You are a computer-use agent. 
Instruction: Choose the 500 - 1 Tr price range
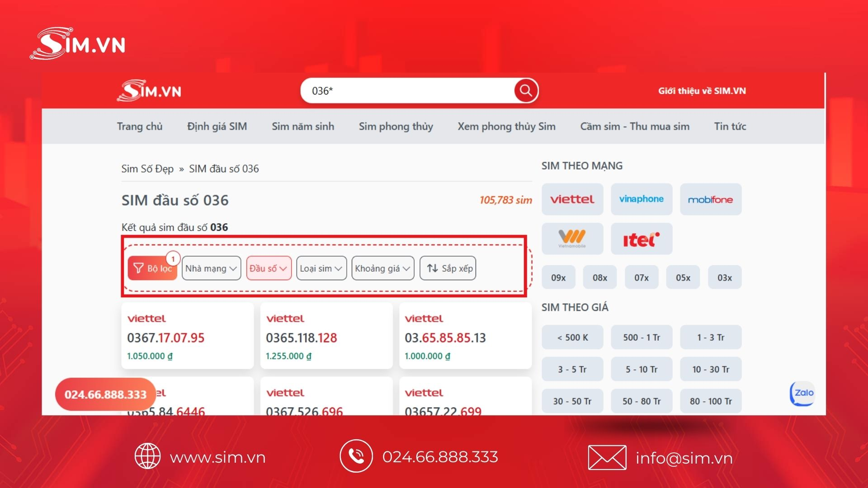click(642, 337)
